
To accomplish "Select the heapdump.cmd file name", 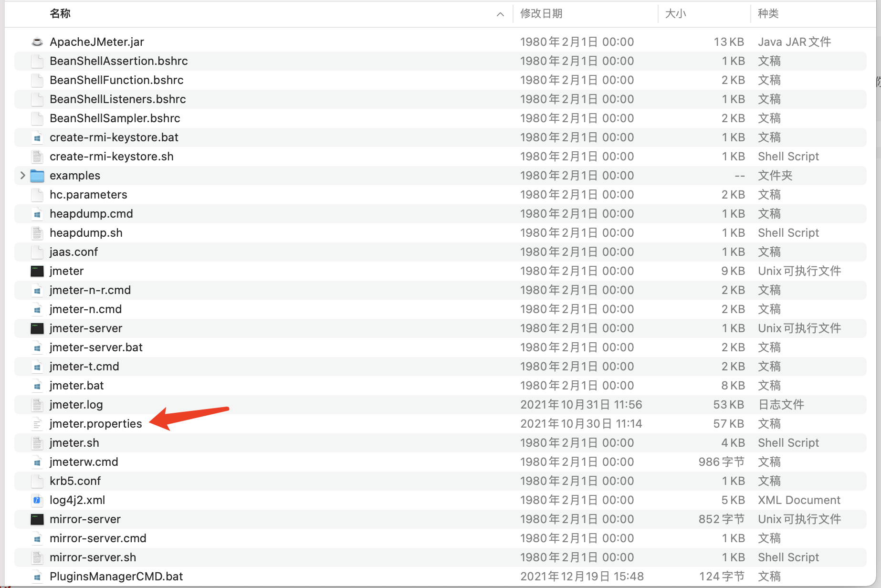I will [x=91, y=214].
